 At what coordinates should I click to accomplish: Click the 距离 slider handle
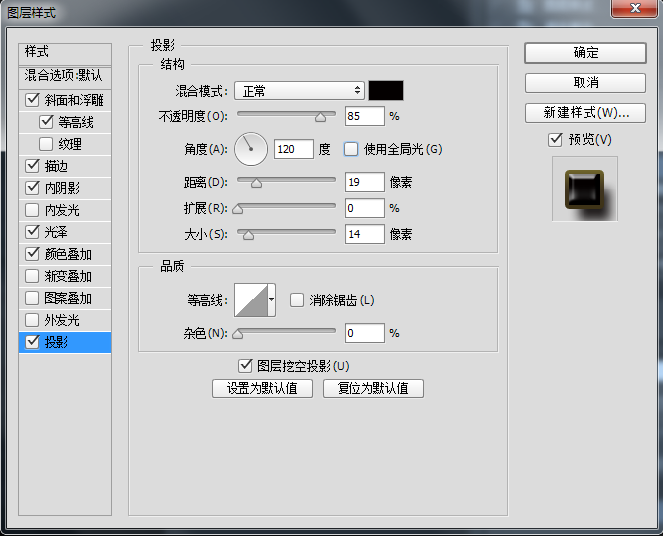256,183
